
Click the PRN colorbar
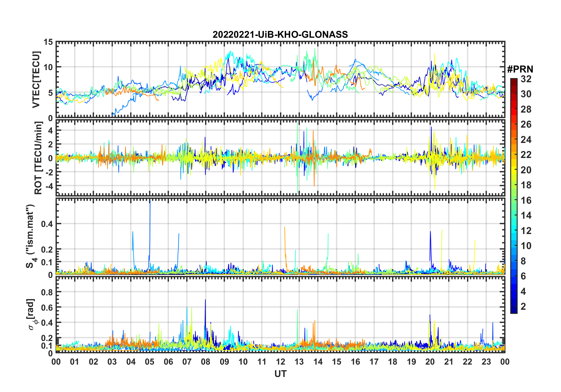tap(514, 196)
